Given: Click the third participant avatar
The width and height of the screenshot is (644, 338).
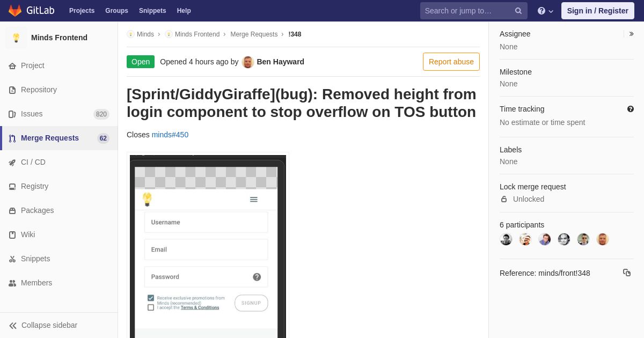Looking at the screenshot, I should click(545, 239).
